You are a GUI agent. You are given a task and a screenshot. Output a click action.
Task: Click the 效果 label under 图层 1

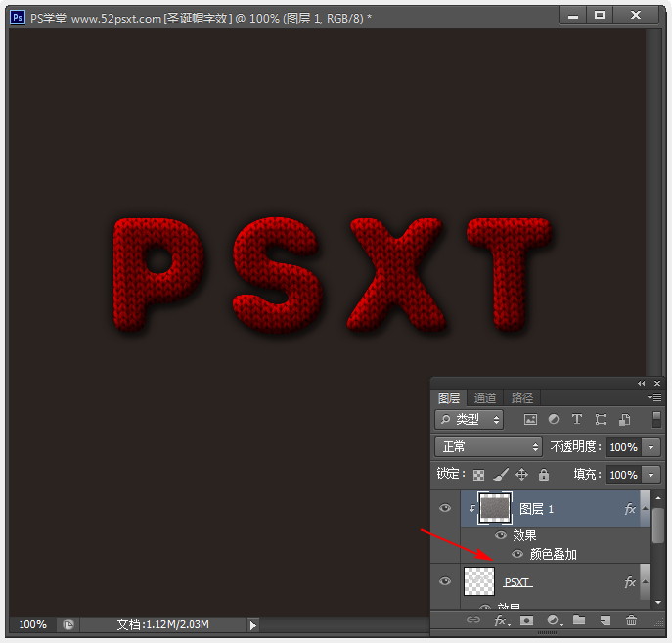(524, 535)
